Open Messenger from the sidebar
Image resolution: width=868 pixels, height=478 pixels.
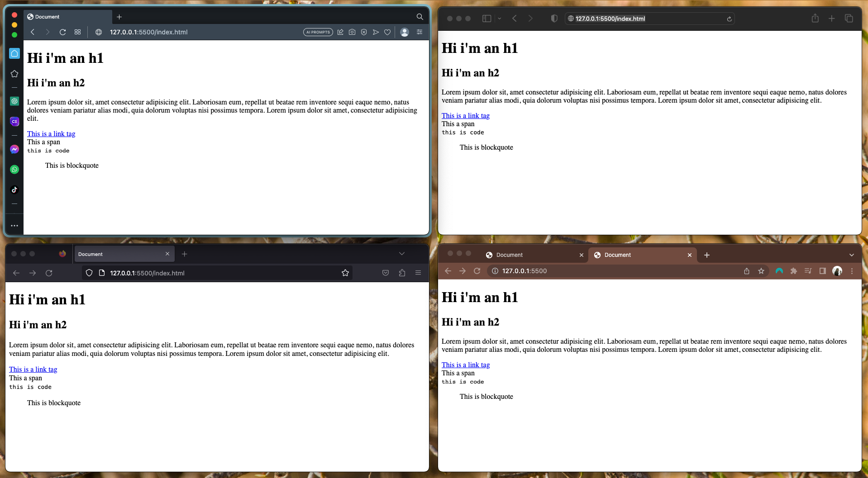(x=14, y=149)
